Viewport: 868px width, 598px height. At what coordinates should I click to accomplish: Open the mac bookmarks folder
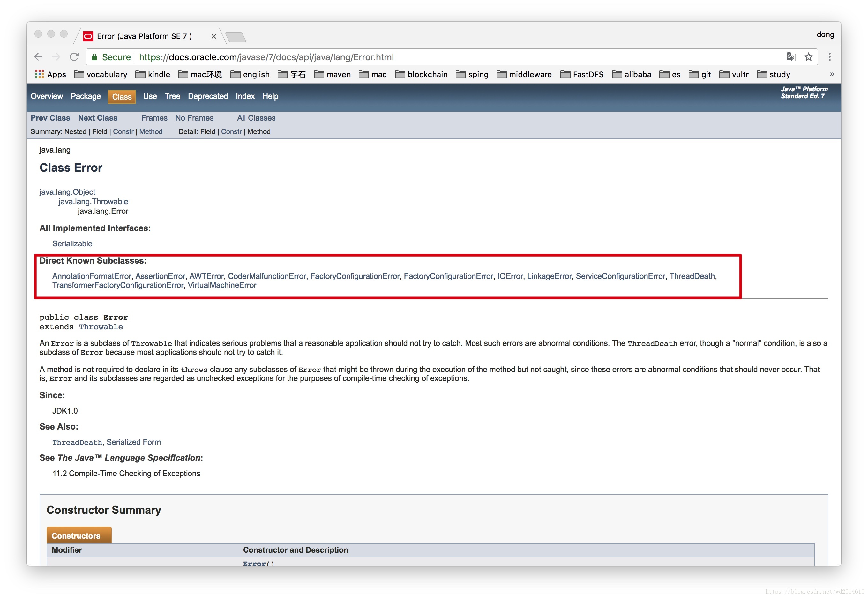click(x=373, y=75)
